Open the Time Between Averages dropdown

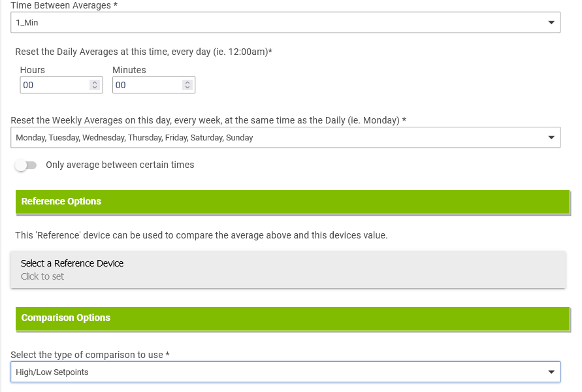click(285, 22)
